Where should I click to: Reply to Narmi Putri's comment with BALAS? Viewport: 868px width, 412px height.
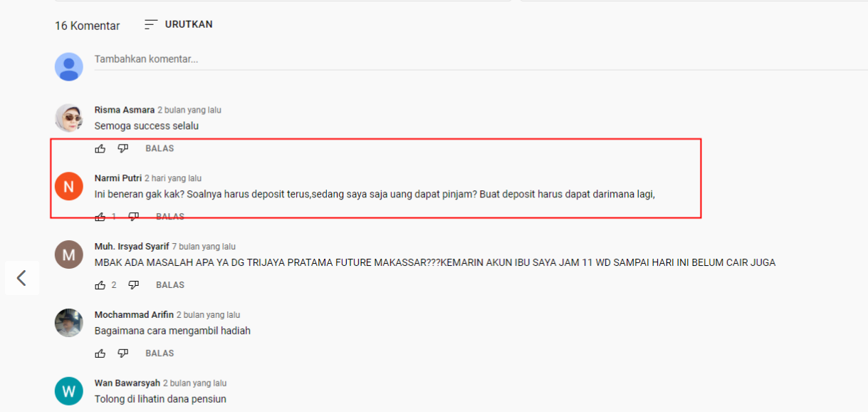[170, 217]
